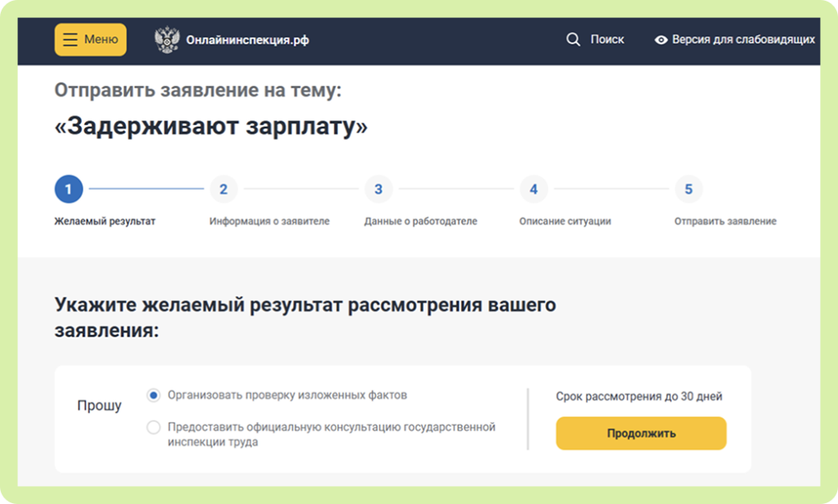838x504 pixels.
Task: Open the yellow Меню hamburger button
Action: (x=90, y=39)
